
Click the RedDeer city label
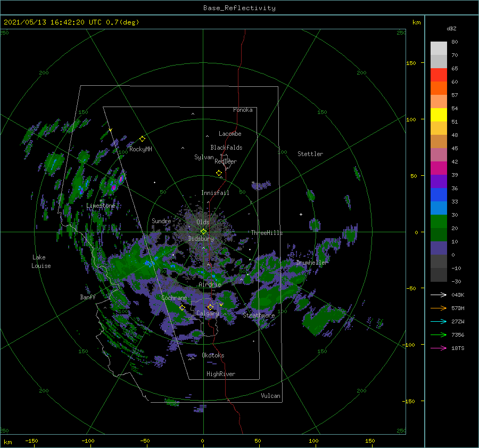(226, 161)
